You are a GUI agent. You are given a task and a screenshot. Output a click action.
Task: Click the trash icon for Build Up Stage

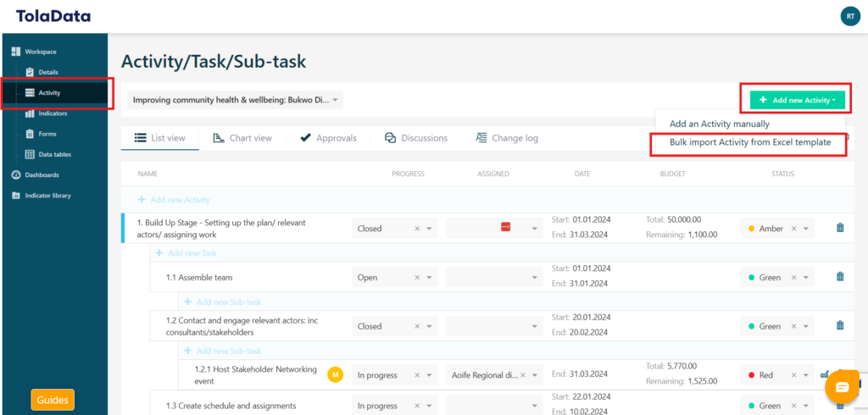840,228
